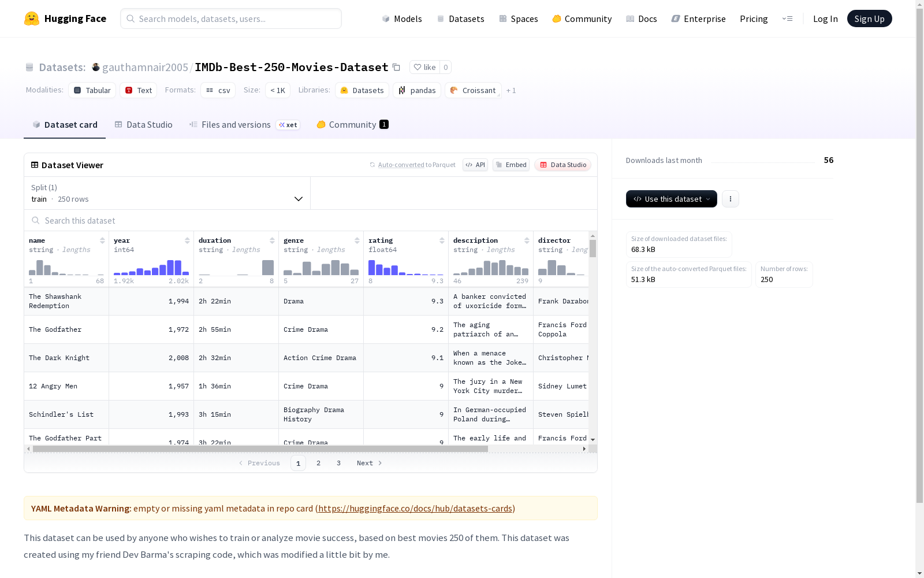Open the gauthamnair2005 profile link
Viewport: 924px width, 578px height.
click(145, 67)
